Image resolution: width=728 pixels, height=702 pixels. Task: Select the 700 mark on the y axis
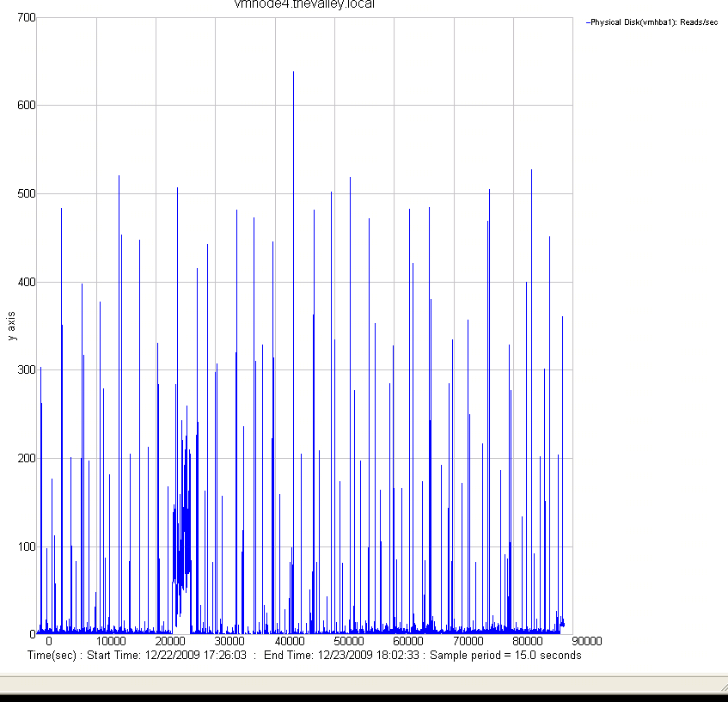click(x=28, y=17)
